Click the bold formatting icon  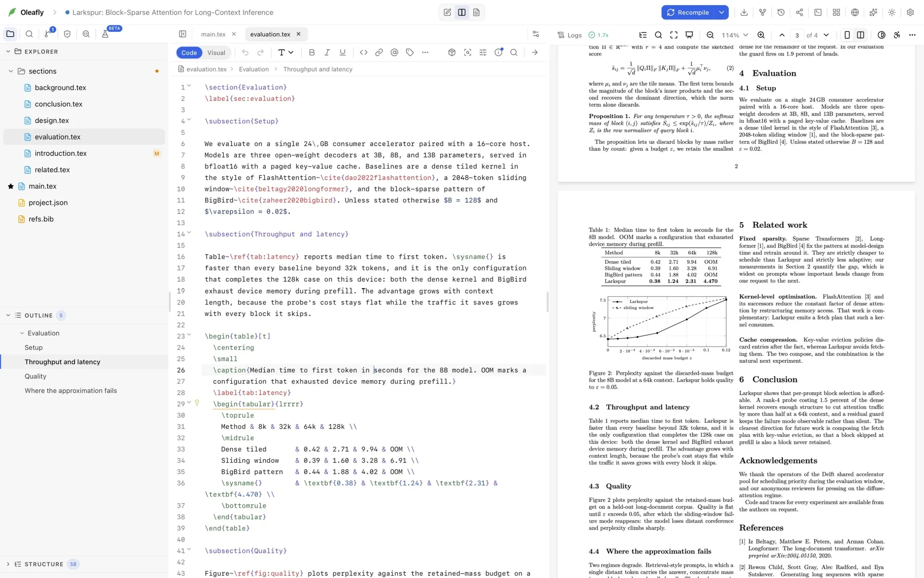coord(311,53)
